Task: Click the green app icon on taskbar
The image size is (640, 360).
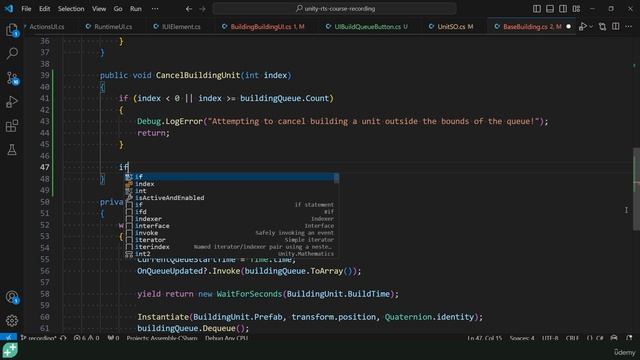Action: tap(10, 351)
